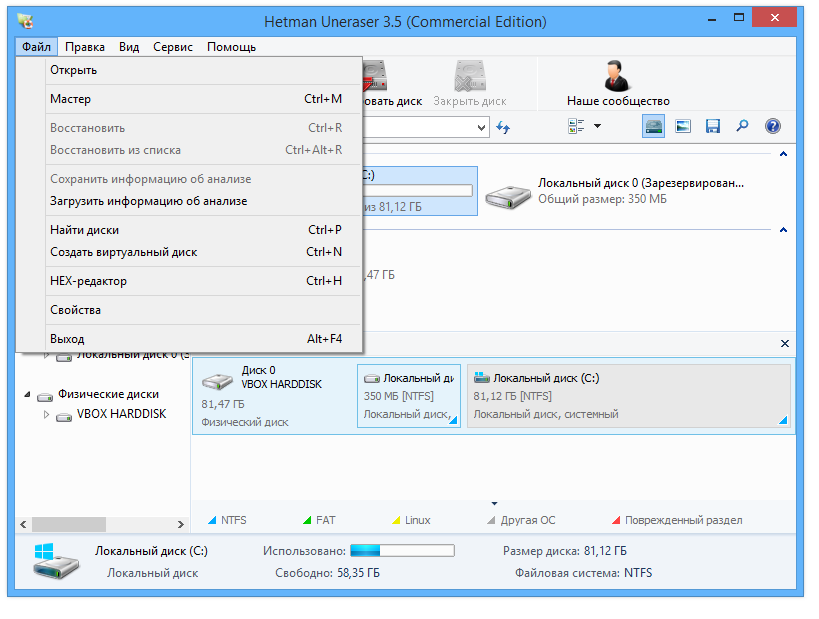The width and height of the screenshot is (819, 619).
Task: Select Локальный диск 0 (Зарезервирован...) drive
Action: point(614,191)
